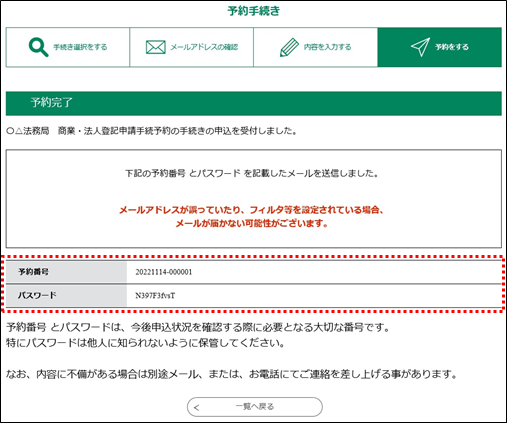
Task: Click the 一覧へ戻る button
Action: pyautogui.click(x=255, y=407)
